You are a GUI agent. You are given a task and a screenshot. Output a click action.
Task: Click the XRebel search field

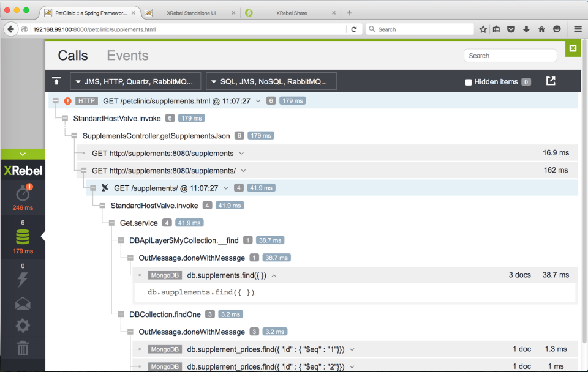coord(510,55)
